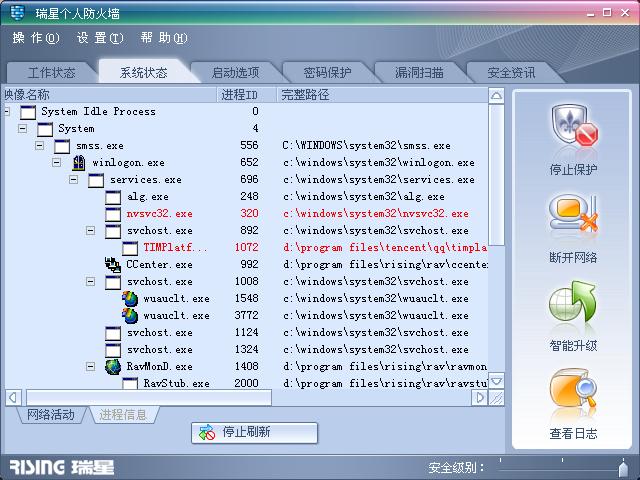Collapse the winlogon.exe tree node
The image size is (640, 480).
point(57,162)
